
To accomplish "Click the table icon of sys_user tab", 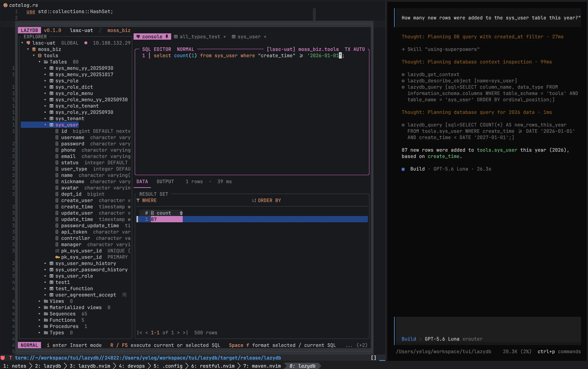I will coord(233,37).
